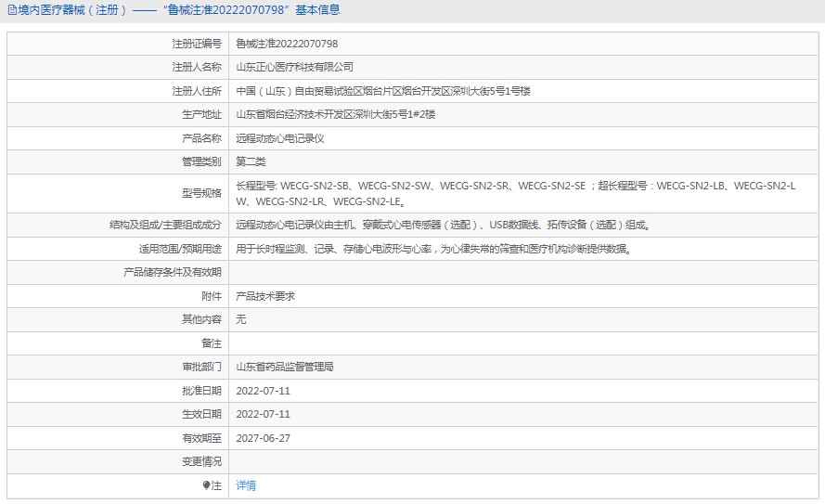Click the 其他内容 label
Viewport: 825px width, 504px height.
coord(202,319)
